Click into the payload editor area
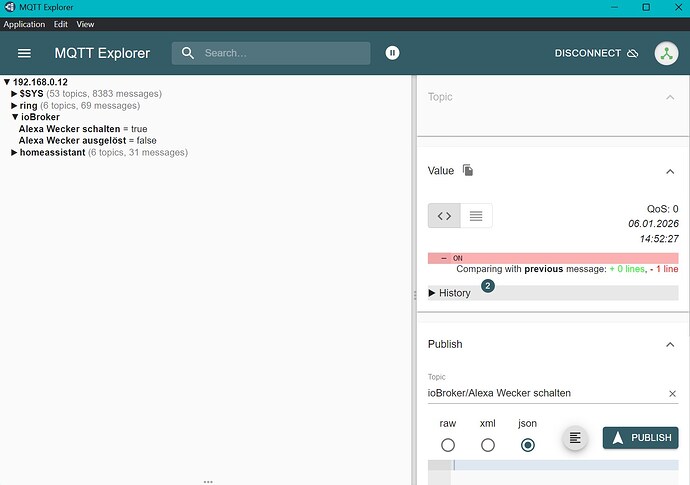The height and width of the screenshot is (485, 690). coord(565,473)
